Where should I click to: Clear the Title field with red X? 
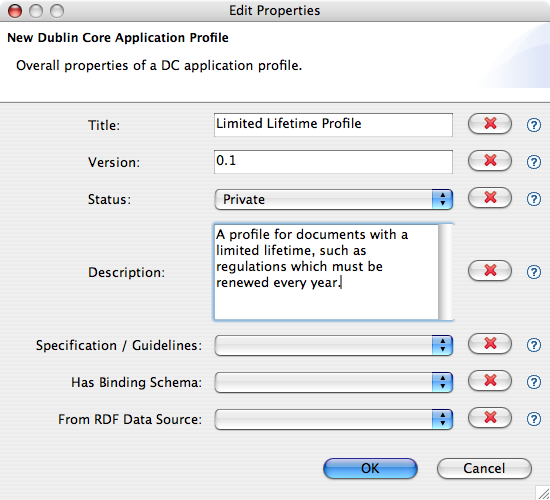pos(490,124)
